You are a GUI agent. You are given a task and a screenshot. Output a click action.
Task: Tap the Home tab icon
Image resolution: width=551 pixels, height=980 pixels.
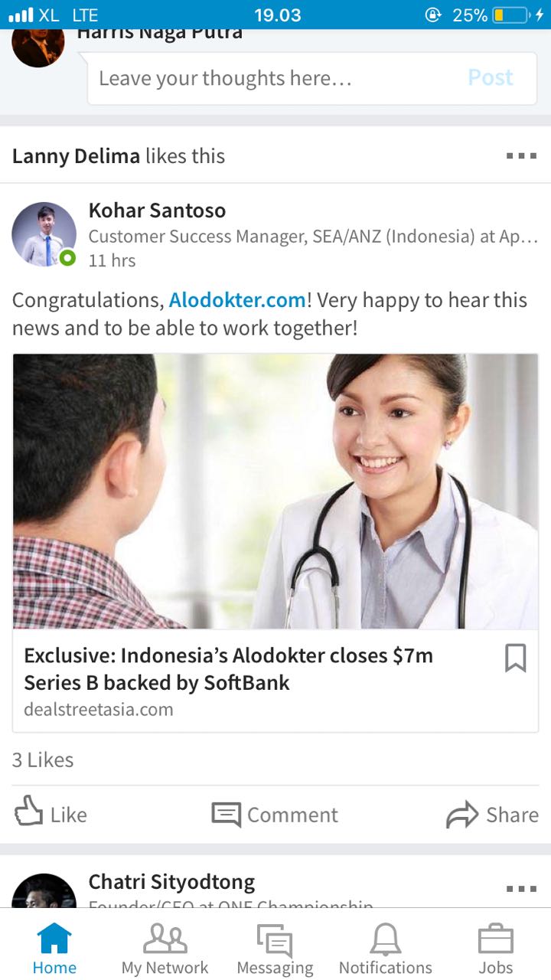pos(54,938)
